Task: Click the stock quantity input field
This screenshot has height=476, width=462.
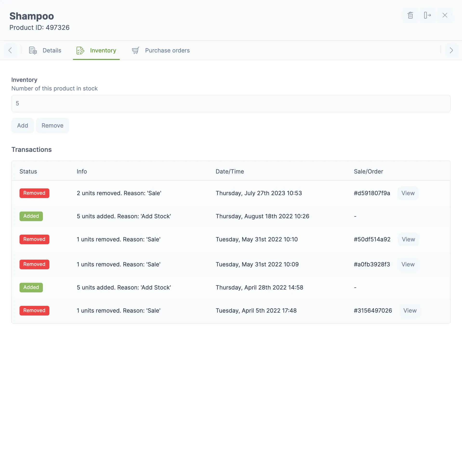Action: [230, 103]
